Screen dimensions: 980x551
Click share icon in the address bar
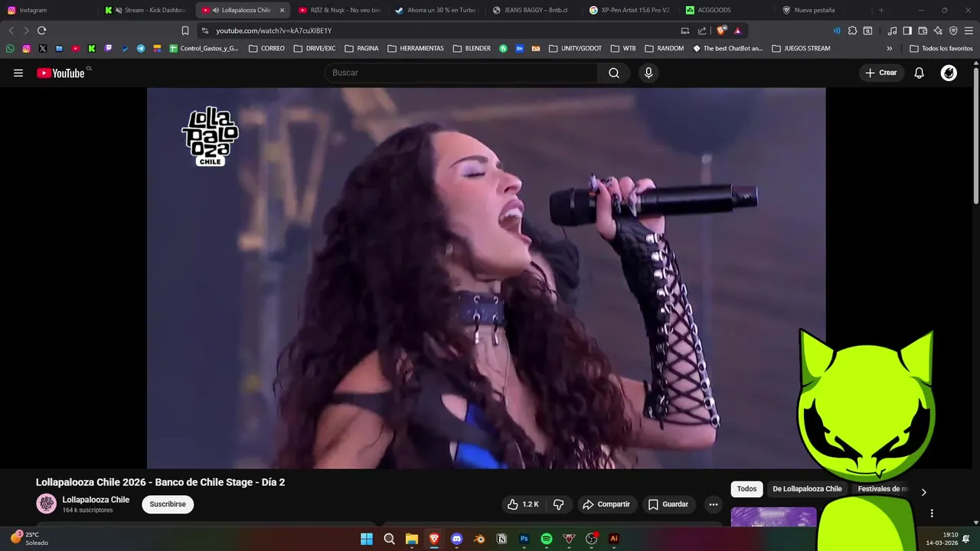702,31
